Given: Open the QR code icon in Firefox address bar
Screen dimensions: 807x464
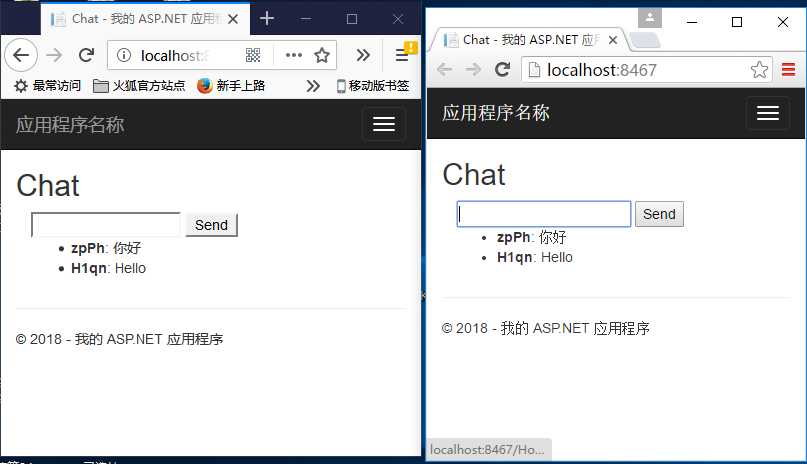Looking at the screenshot, I should pos(253,55).
